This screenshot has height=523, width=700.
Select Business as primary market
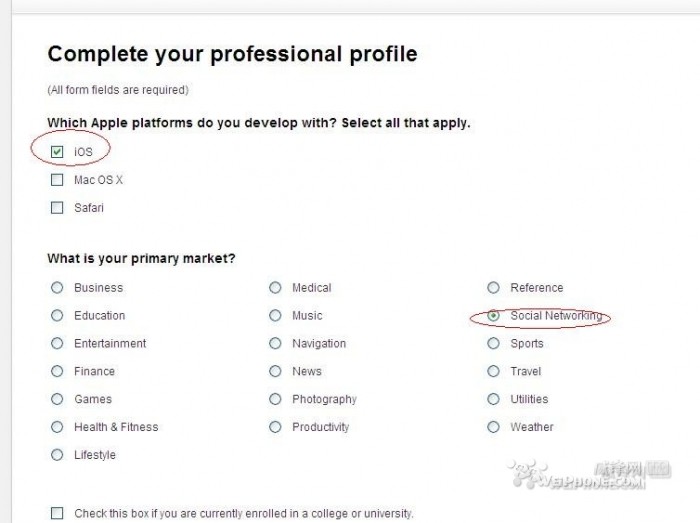[x=57, y=288]
